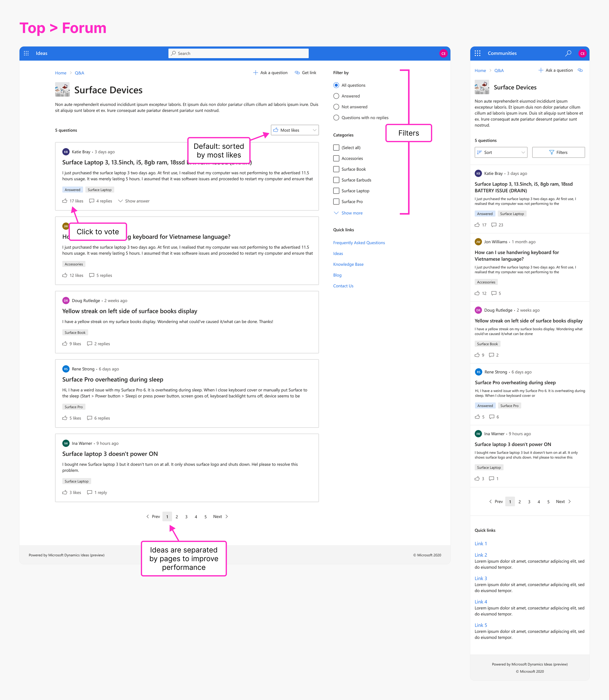Viewport: 609px width, 700px height.
Task: Check the Surface Book category checkbox
Action: click(x=336, y=169)
